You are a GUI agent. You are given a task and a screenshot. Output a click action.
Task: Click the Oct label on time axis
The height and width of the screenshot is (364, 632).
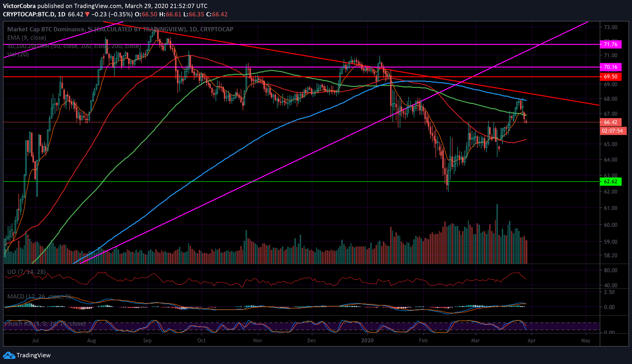pos(201,340)
